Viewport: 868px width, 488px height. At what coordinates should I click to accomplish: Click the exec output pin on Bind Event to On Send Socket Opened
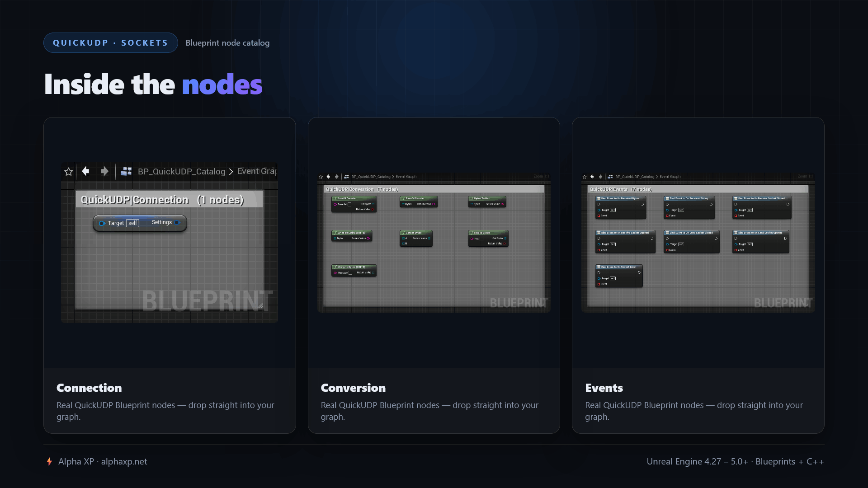(786, 239)
